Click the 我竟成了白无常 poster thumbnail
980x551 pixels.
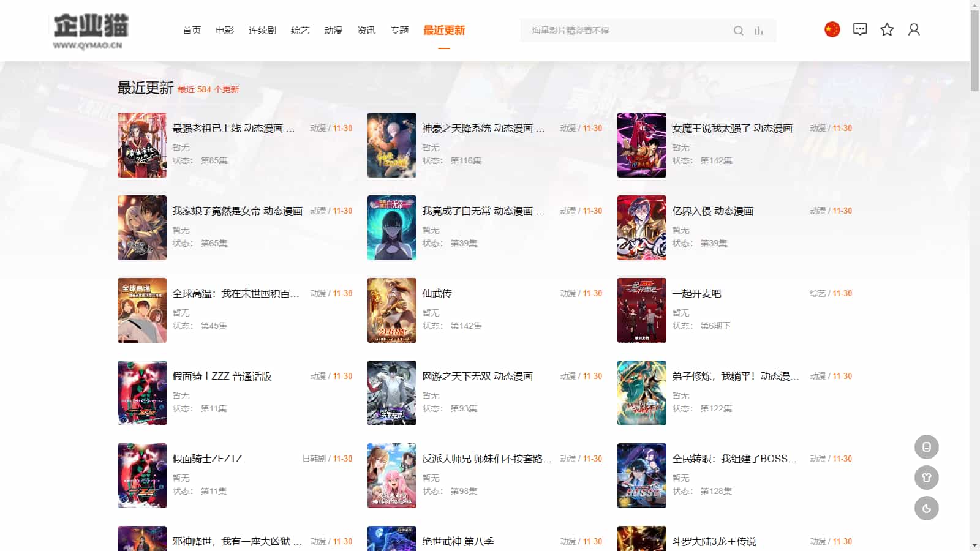(x=392, y=228)
